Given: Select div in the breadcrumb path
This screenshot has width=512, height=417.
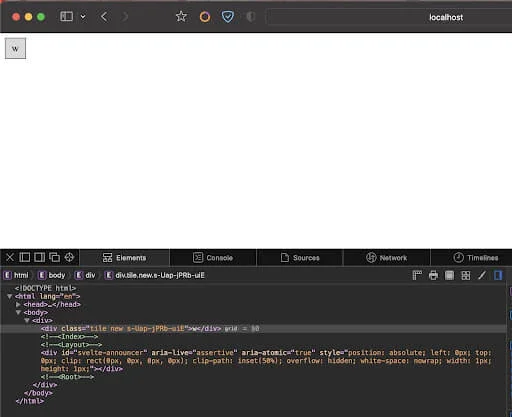Looking at the screenshot, I should (x=85, y=275).
